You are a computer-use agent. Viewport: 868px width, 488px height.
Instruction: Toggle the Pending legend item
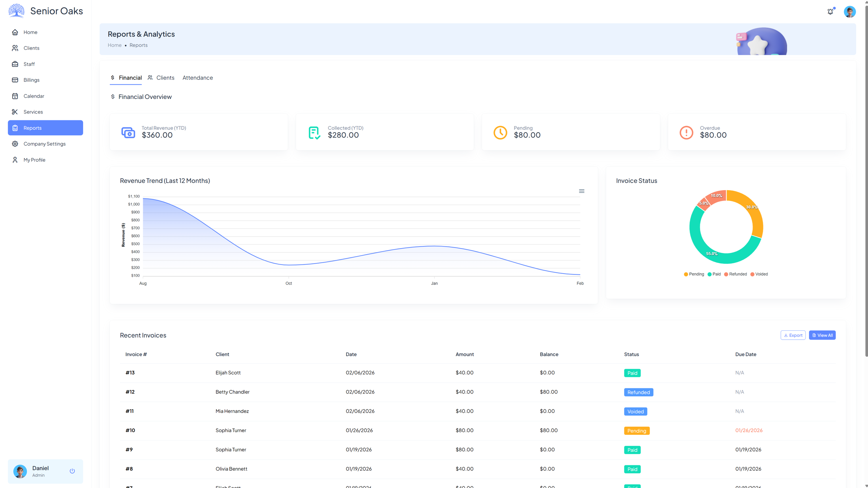pos(694,274)
